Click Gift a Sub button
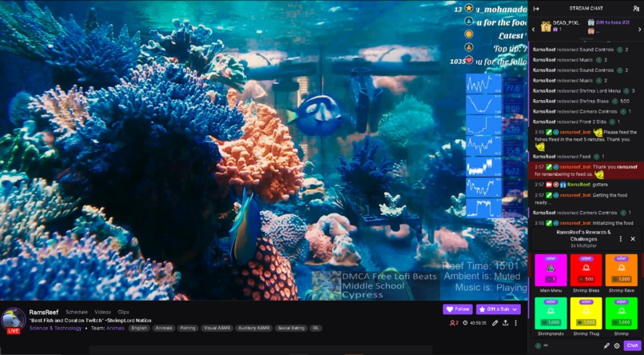This screenshot has height=355, width=644. tap(492, 309)
